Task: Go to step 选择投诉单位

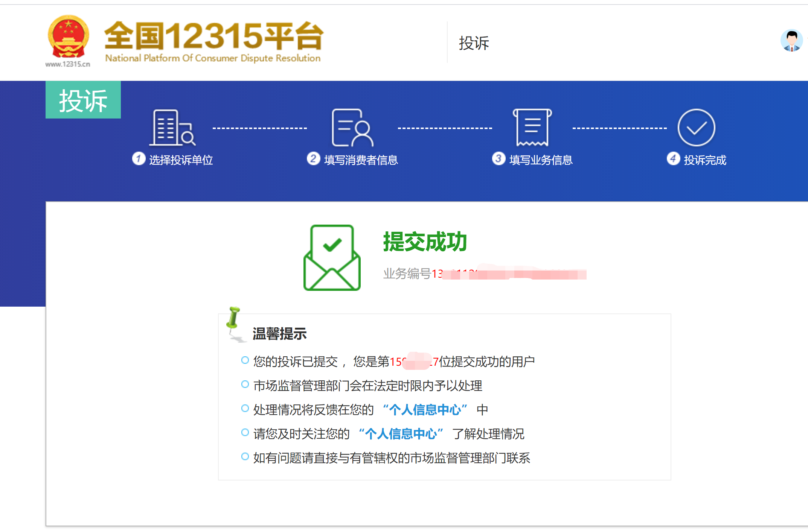Action: tap(181, 160)
